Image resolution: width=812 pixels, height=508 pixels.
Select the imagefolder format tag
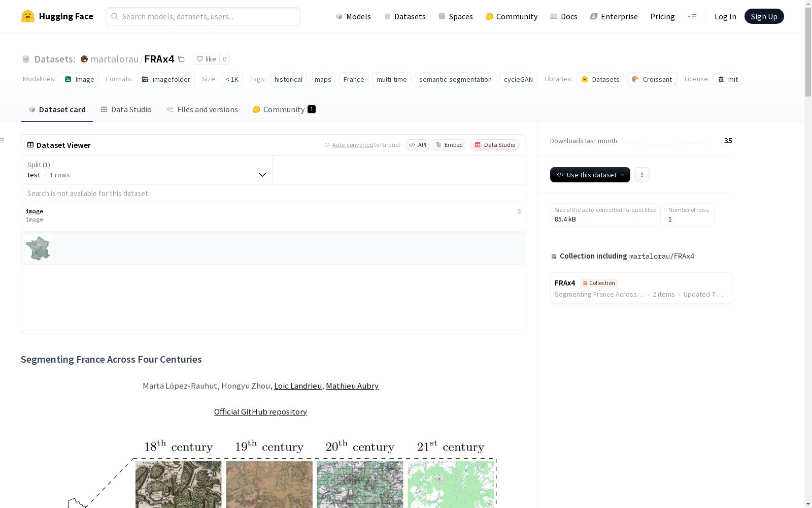[166, 79]
